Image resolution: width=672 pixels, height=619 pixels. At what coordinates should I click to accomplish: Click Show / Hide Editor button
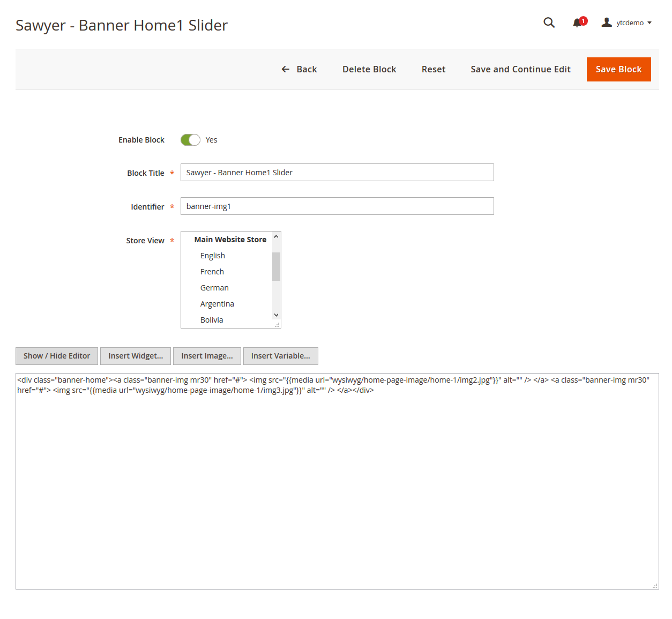[x=57, y=356]
